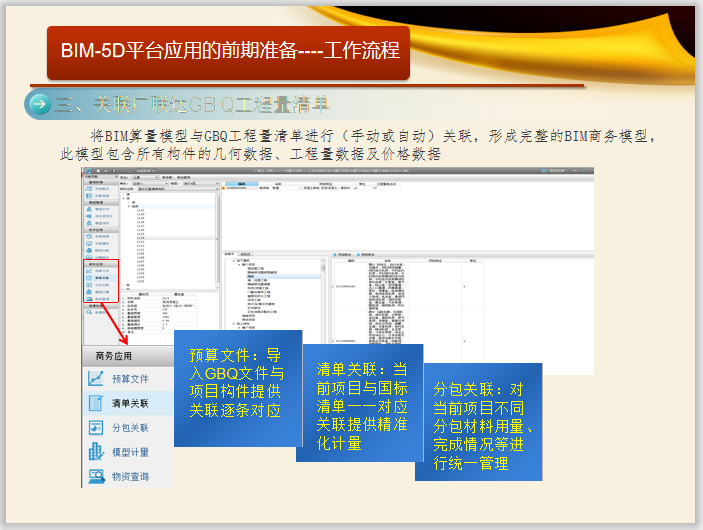The width and height of the screenshot is (703, 530).
Task: Click the 模型计量 building icon
Action: (x=96, y=452)
